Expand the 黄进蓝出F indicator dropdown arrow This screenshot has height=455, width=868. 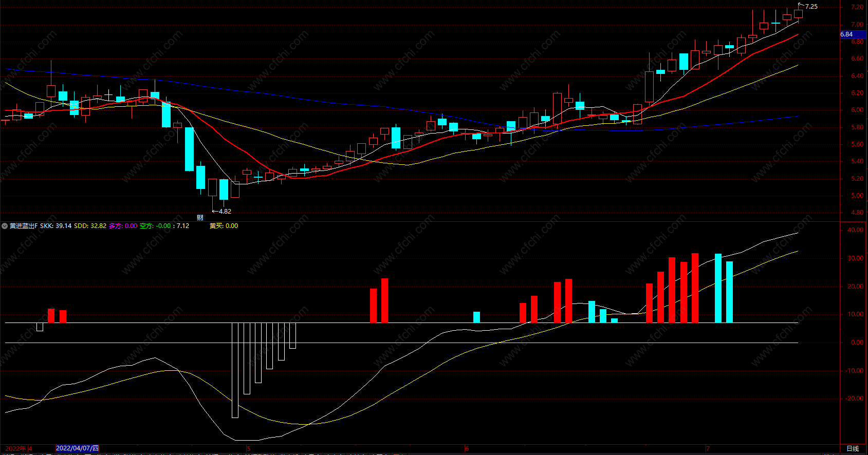5,226
